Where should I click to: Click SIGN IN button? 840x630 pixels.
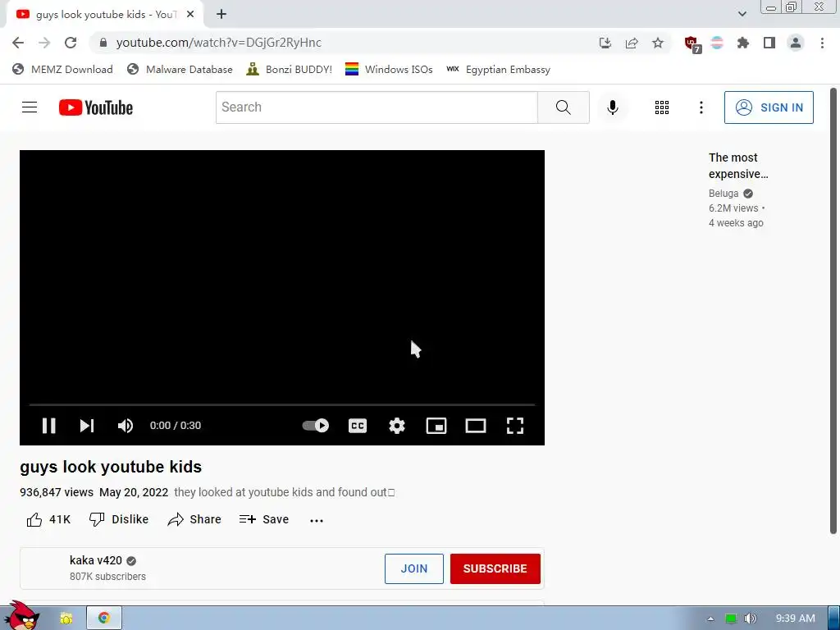[769, 107]
